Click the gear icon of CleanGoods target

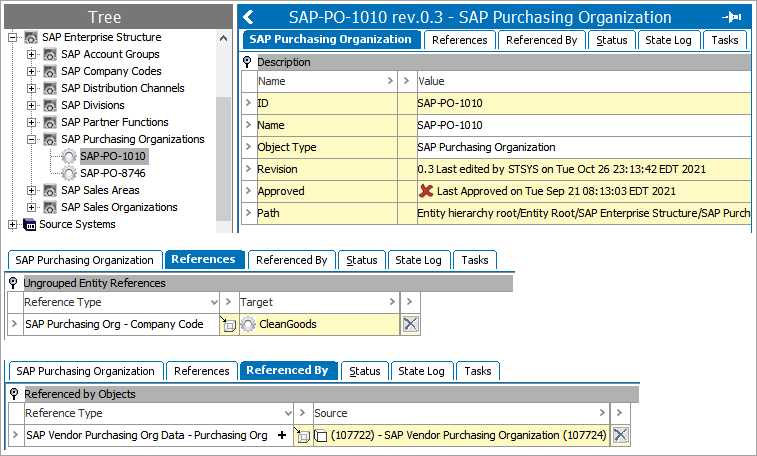248,324
